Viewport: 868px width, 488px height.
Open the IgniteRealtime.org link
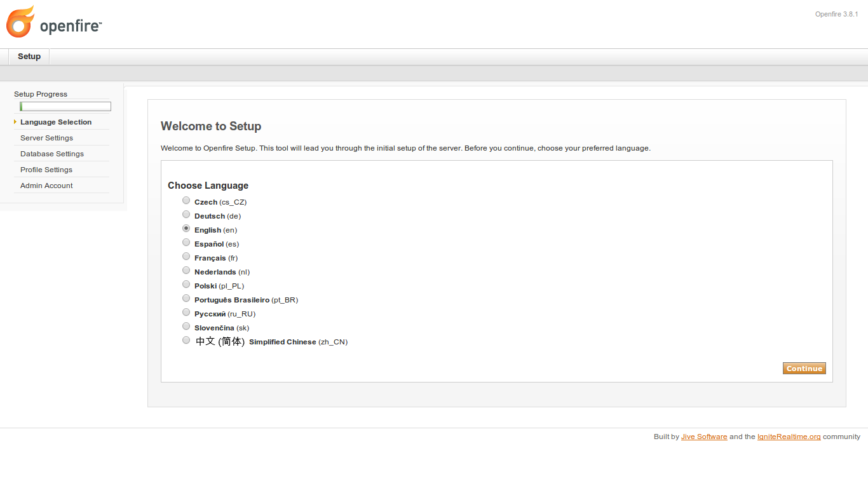point(789,437)
